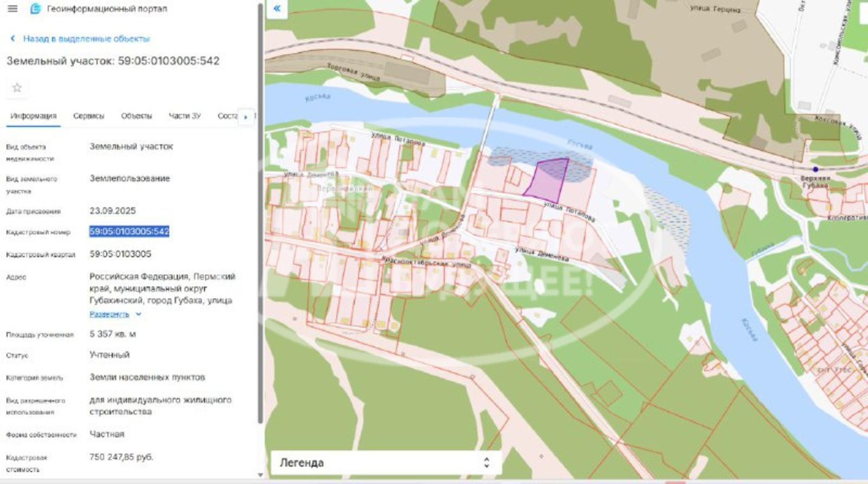Click the Легенда up-down arrows
This screenshot has height=484, width=868.
[487, 463]
